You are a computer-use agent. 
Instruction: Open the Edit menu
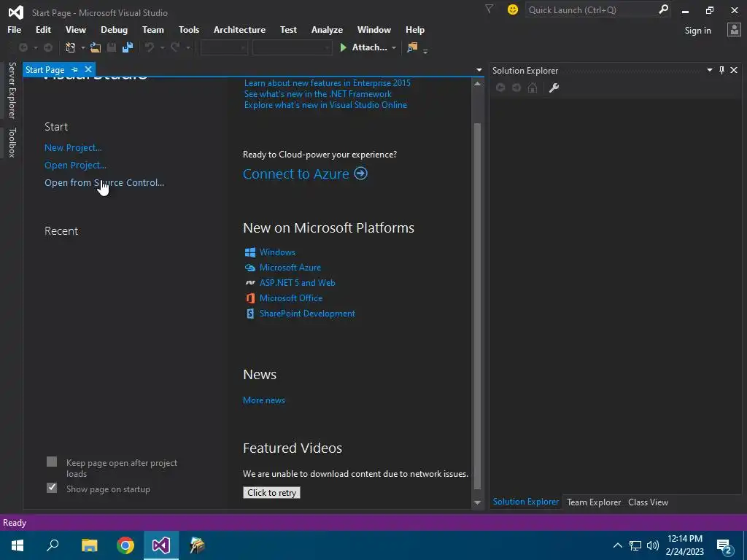point(43,29)
